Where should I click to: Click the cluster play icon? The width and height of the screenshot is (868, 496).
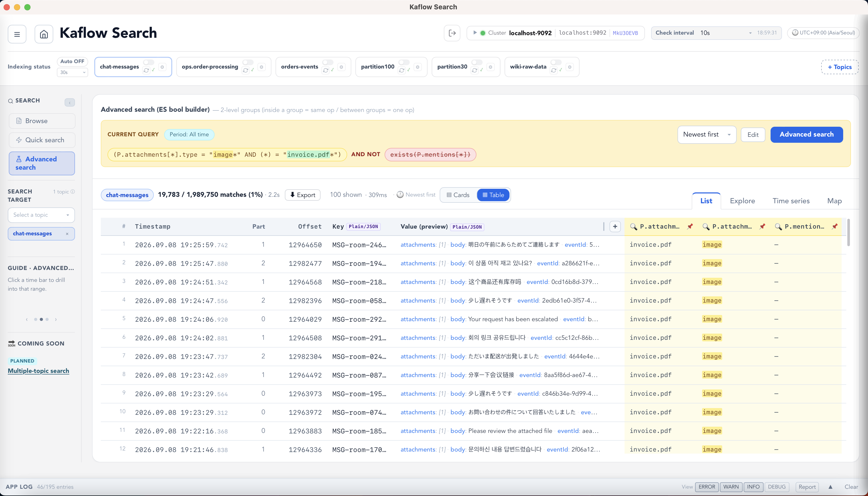pyautogui.click(x=475, y=33)
